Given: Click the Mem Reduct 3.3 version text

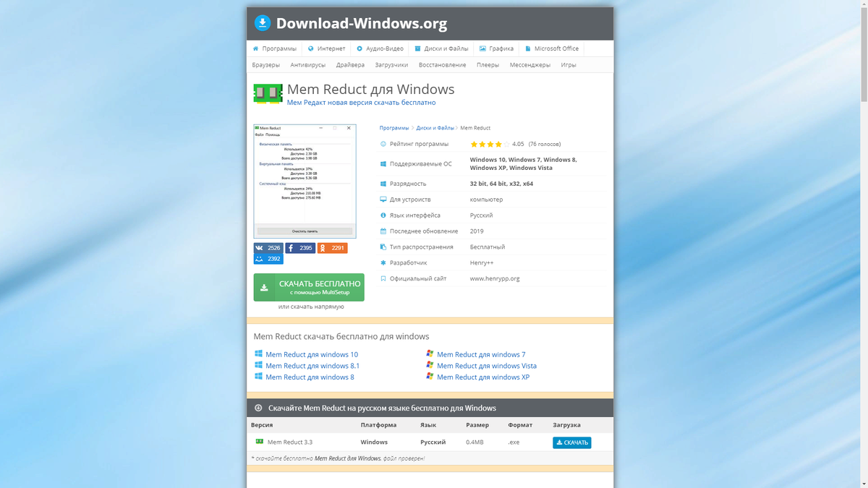Looking at the screenshot, I should coord(290,442).
